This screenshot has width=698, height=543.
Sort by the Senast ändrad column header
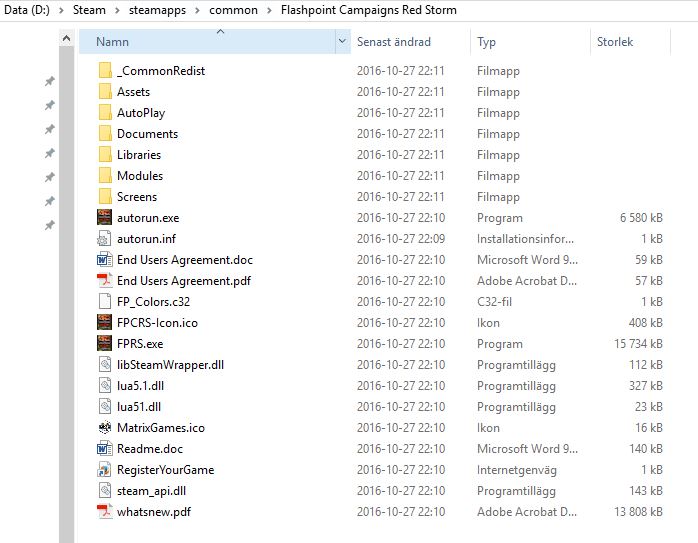(x=410, y=41)
